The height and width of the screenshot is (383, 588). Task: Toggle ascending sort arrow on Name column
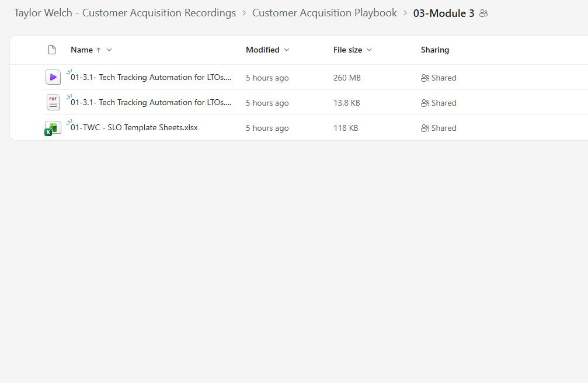point(99,50)
